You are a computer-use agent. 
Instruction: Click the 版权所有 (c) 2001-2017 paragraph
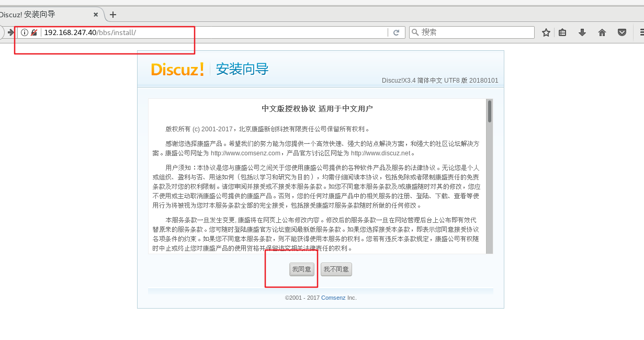[x=268, y=129]
